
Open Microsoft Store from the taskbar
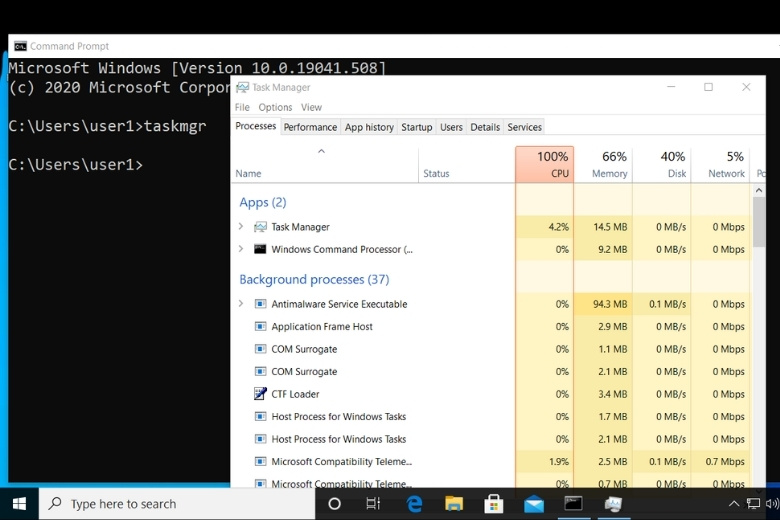493,504
